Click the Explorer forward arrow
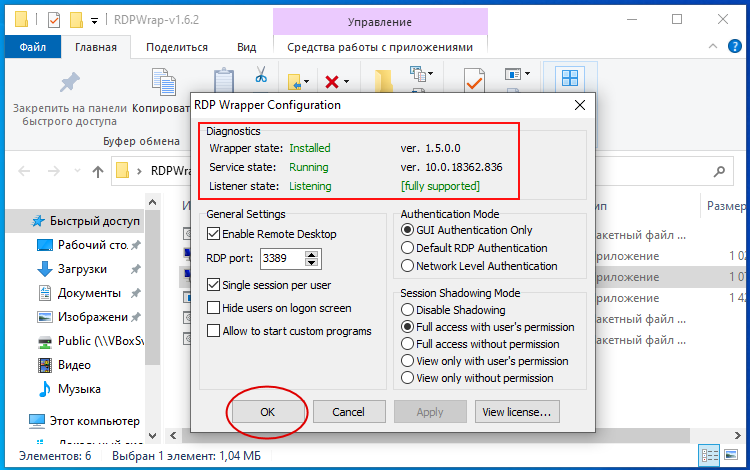The height and width of the screenshot is (470, 750). tap(54, 171)
